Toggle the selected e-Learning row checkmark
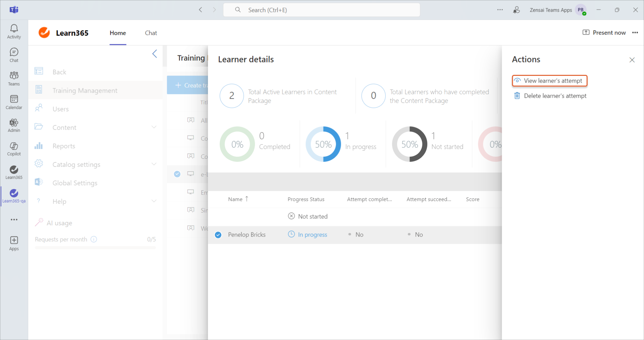 click(x=177, y=174)
